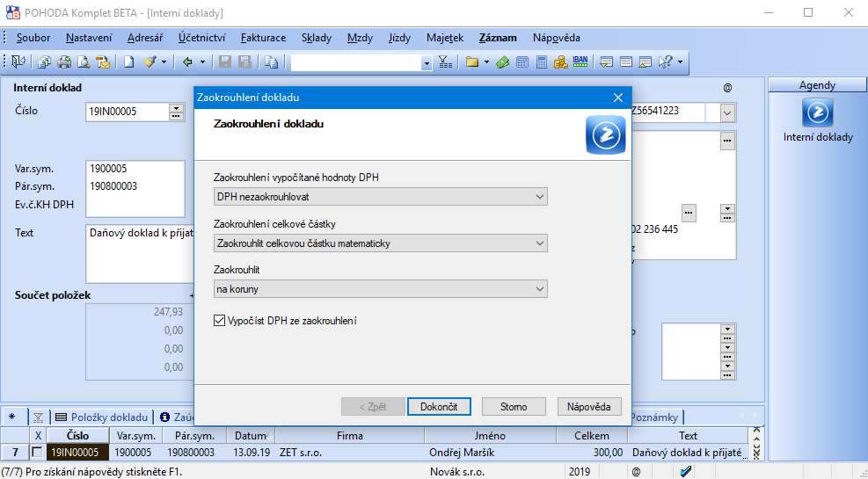868x479 pixels.
Task: Click the 300,00 total cell
Action: (x=592, y=453)
